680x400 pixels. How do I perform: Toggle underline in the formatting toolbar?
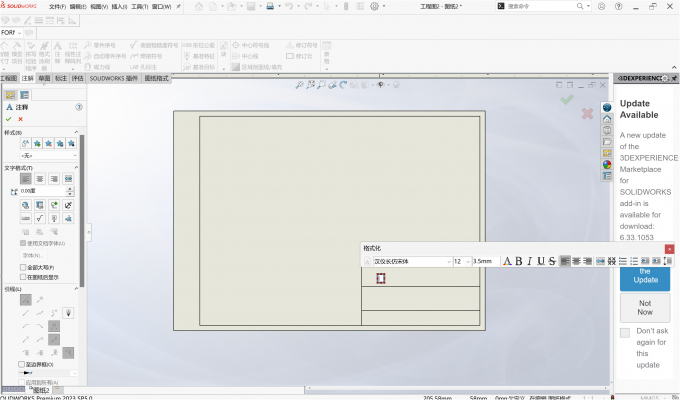click(541, 261)
